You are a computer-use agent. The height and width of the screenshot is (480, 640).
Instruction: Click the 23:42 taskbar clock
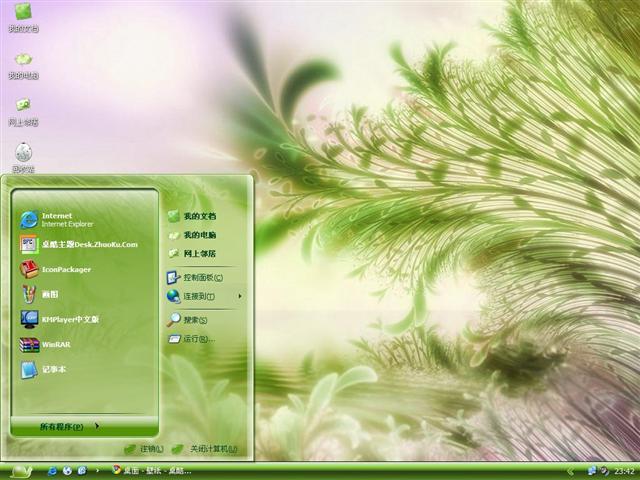[x=624, y=471]
